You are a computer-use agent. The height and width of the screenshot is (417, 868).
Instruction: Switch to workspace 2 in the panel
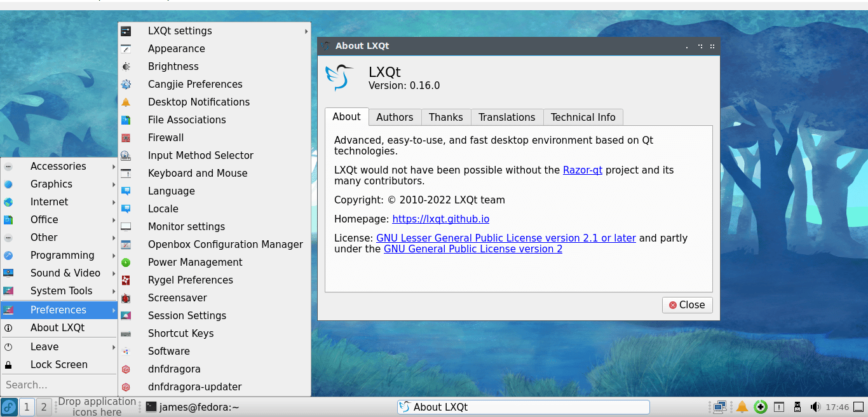point(43,407)
